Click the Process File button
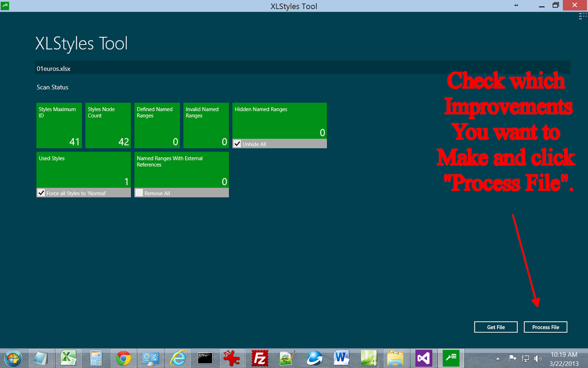588x368 pixels. 545,327
